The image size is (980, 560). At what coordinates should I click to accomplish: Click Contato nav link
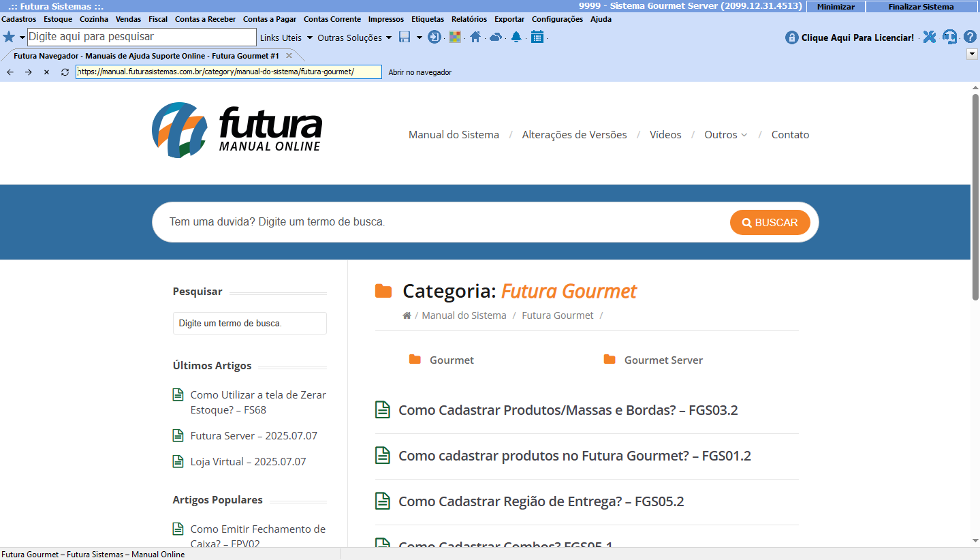(790, 135)
